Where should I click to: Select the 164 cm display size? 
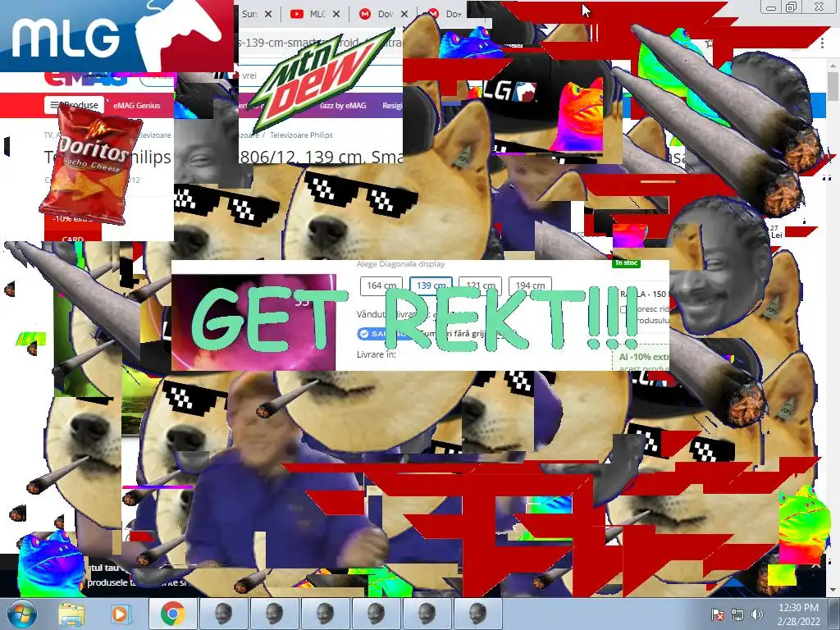[x=381, y=285]
